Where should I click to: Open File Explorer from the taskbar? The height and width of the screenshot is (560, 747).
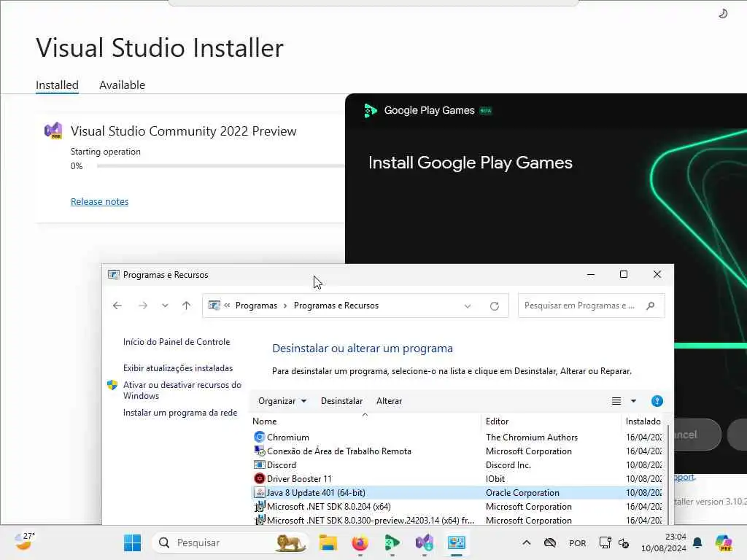[x=328, y=542]
